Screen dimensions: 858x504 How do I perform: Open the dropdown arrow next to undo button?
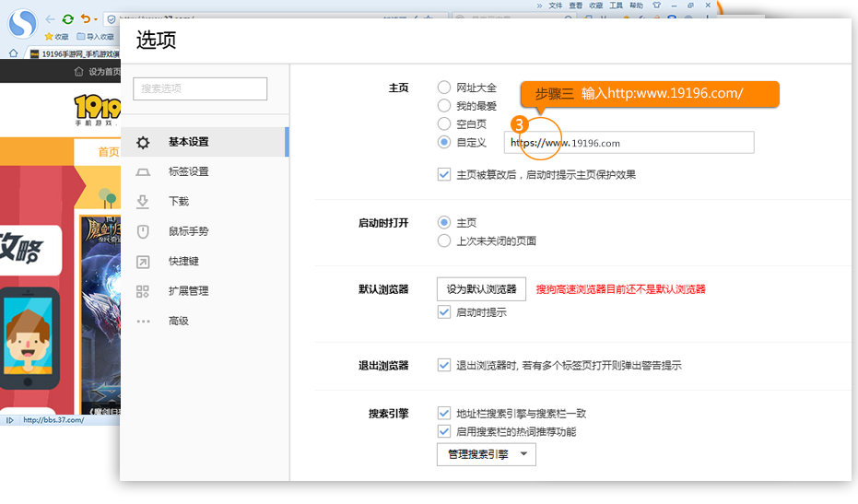(x=97, y=18)
